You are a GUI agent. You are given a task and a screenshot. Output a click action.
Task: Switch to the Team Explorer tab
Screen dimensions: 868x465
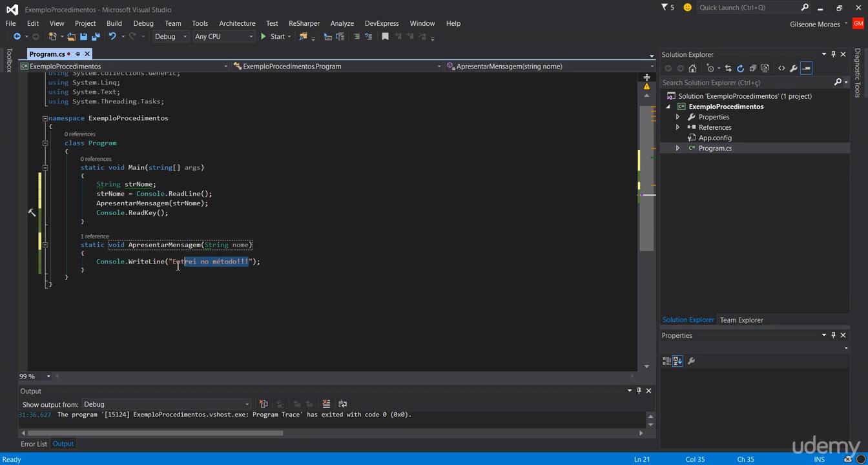(x=741, y=320)
